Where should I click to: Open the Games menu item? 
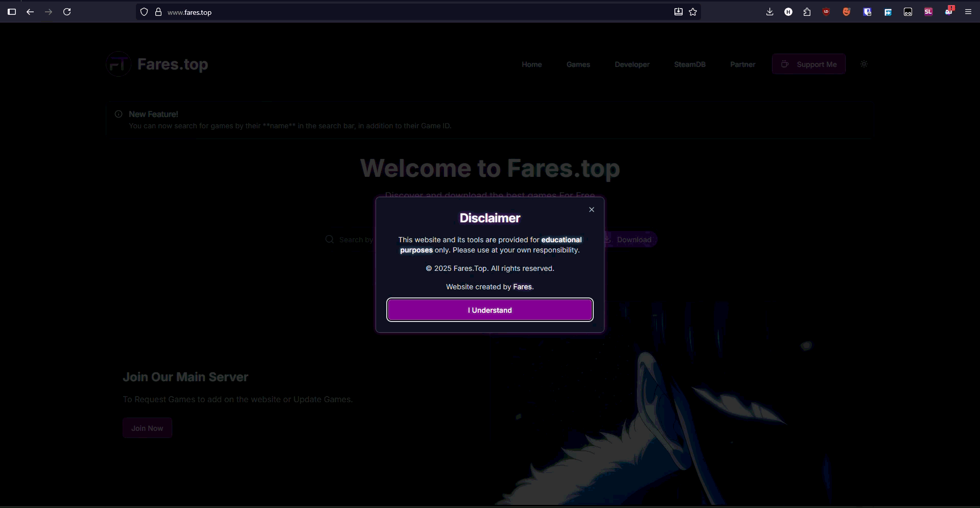[578, 64]
